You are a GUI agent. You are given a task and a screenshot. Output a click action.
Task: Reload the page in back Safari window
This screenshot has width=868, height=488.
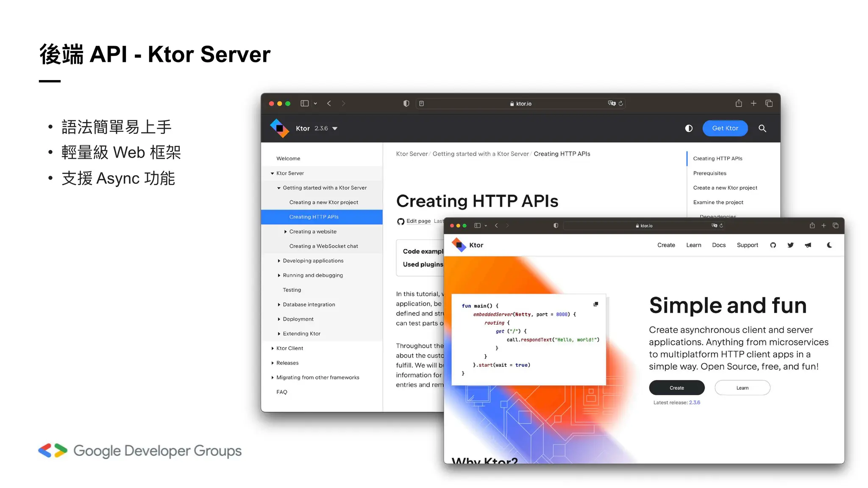(x=621, y=103)
